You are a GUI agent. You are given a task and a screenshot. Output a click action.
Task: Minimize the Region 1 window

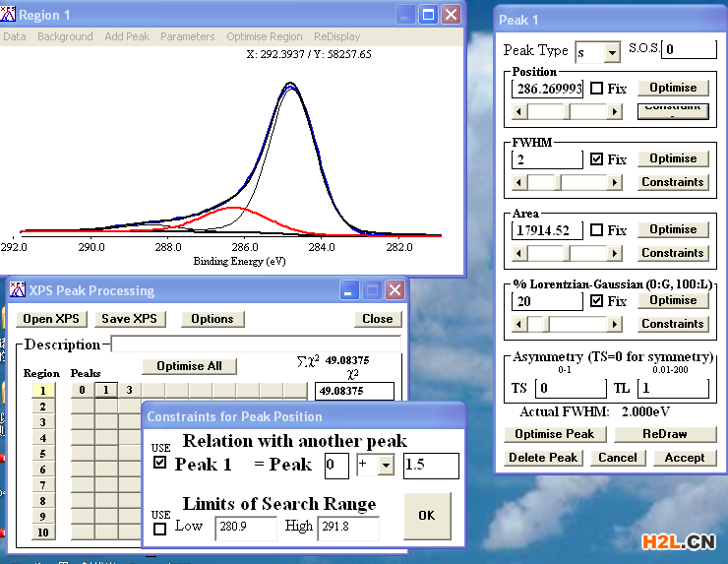coord(405,15)
